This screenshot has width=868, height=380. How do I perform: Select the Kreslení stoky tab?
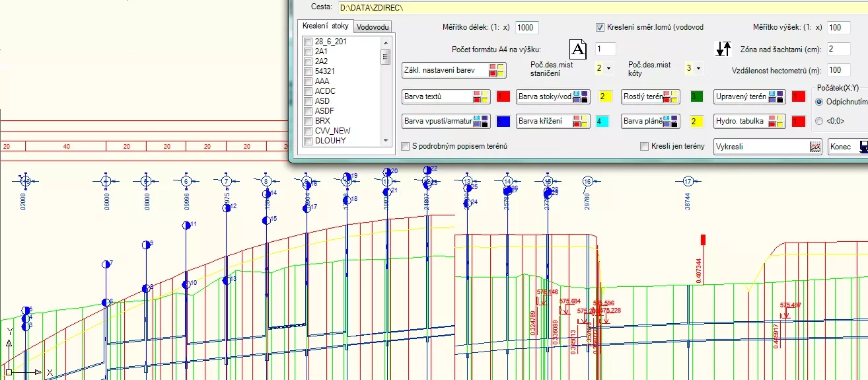[x=325, y=26]
